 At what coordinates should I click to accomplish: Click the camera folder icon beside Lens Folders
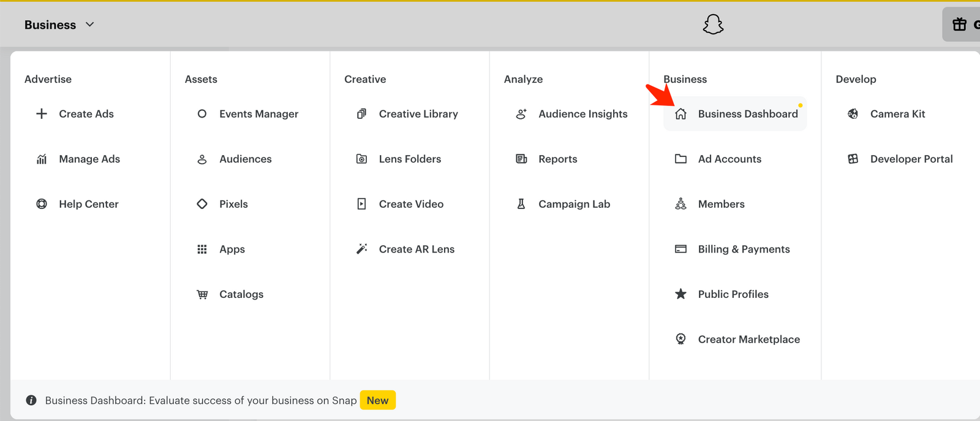point(362,159)
